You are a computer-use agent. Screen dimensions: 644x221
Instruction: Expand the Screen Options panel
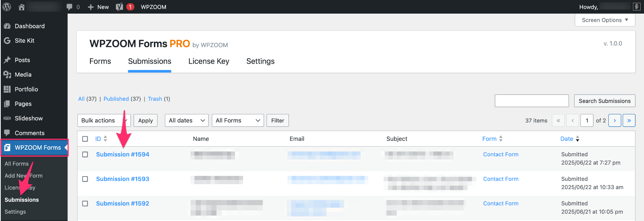click(605, 20)
